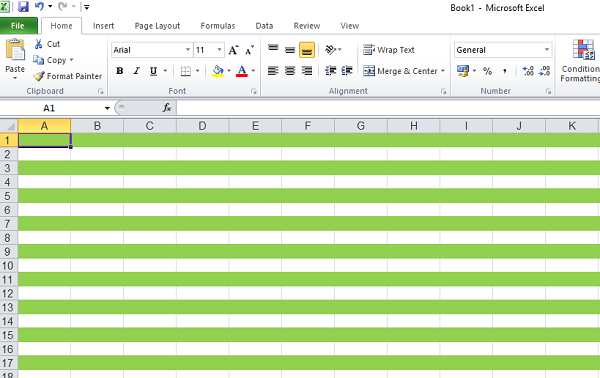Click the Undo icon

pos(39,7)
